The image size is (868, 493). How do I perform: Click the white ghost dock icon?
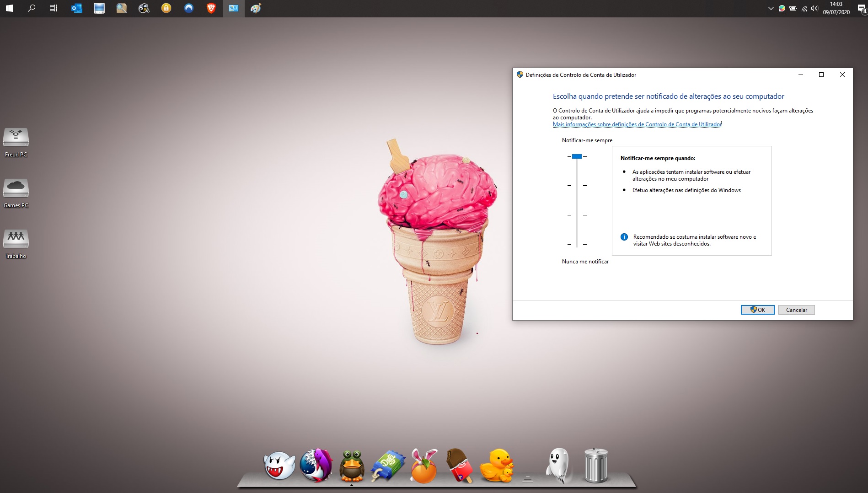(558, 466)
